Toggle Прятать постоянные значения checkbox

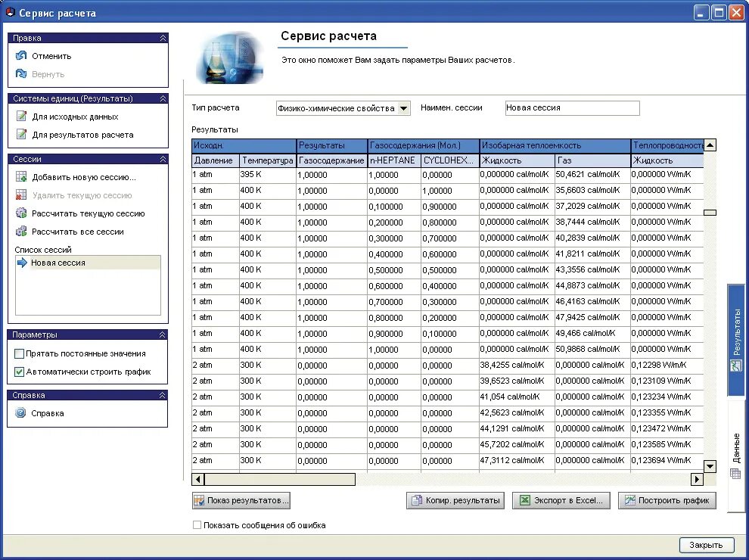pos(19,353)
